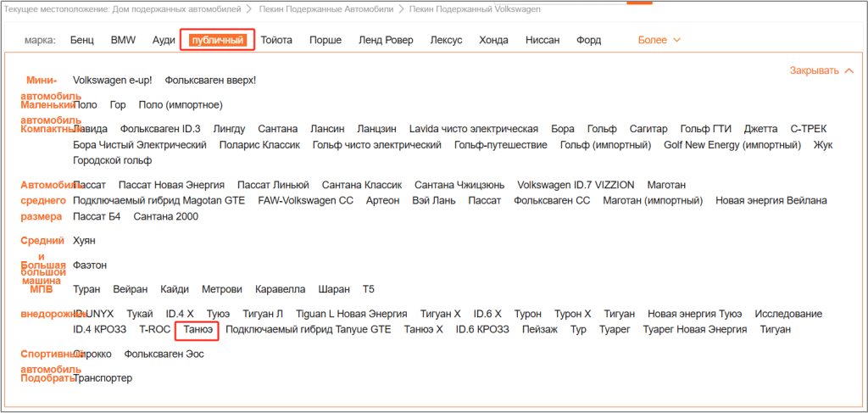Open Бора Чистый Электрический model
The width and height of the screenshot is (868, 413).
click(x=140, y=145)
